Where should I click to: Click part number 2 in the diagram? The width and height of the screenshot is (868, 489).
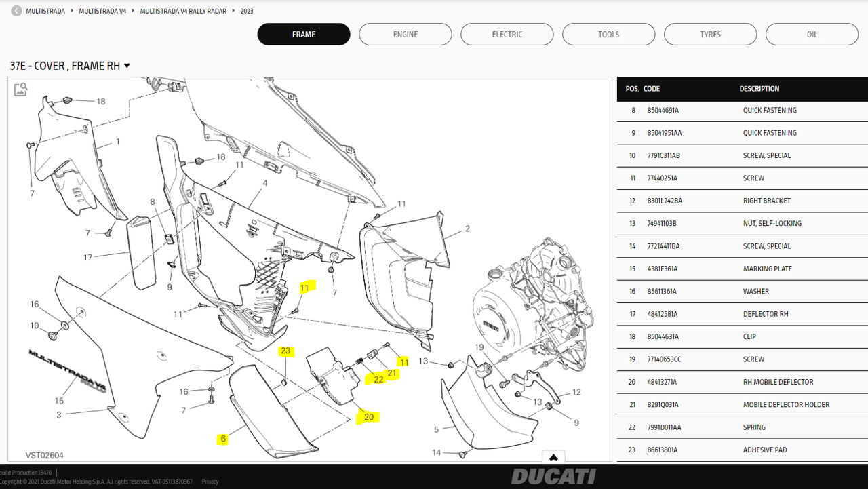tap(467, 229)
